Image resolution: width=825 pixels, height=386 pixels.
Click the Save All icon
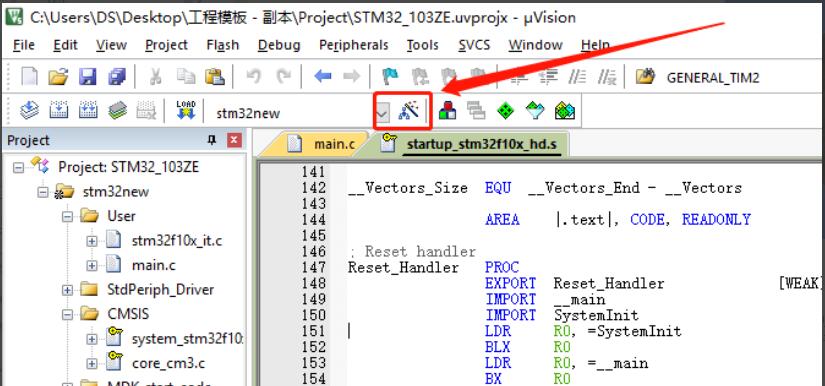pos(116,77)
